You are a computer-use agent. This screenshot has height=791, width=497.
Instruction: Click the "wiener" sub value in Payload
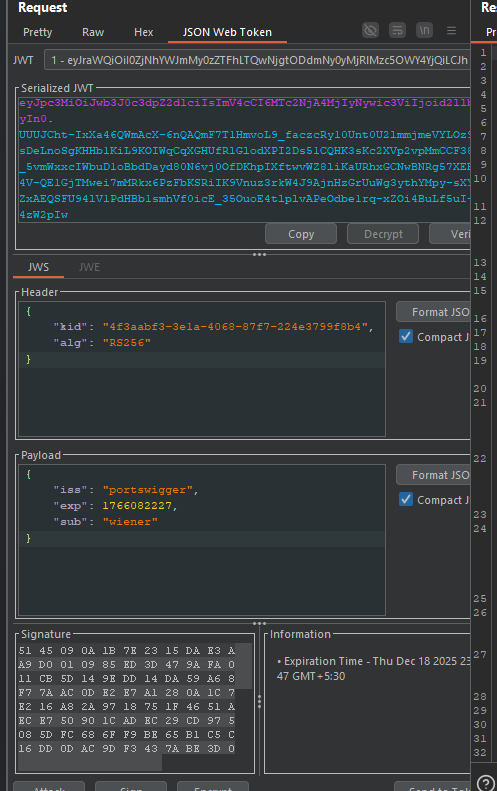pos(130,522)
